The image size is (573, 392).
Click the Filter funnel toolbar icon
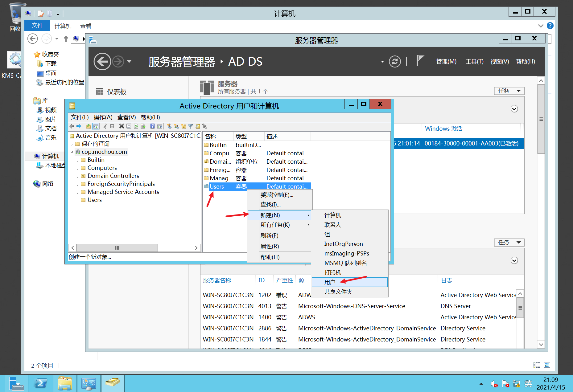pyautogui.click(x=191, y=126)
